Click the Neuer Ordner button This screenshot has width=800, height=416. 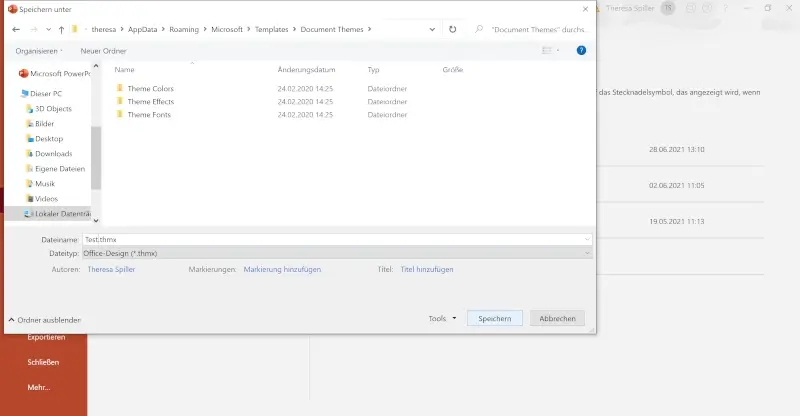pos(103,50)
